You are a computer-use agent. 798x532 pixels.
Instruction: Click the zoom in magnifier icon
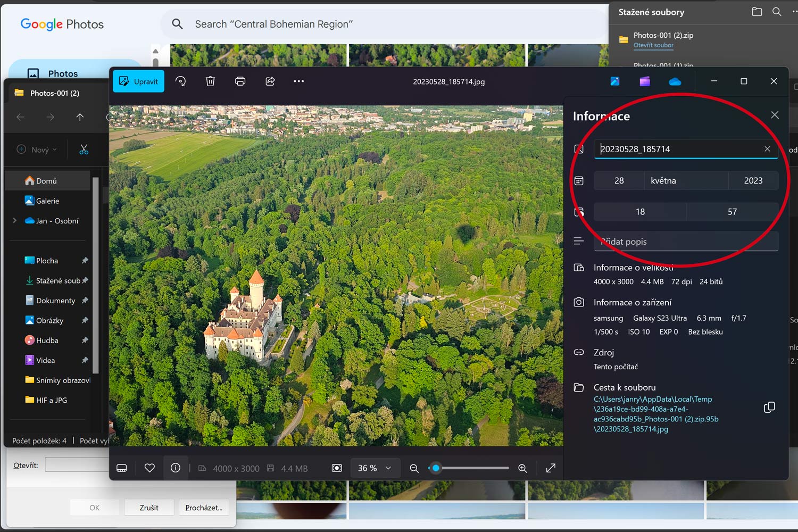tap(523, 468)
